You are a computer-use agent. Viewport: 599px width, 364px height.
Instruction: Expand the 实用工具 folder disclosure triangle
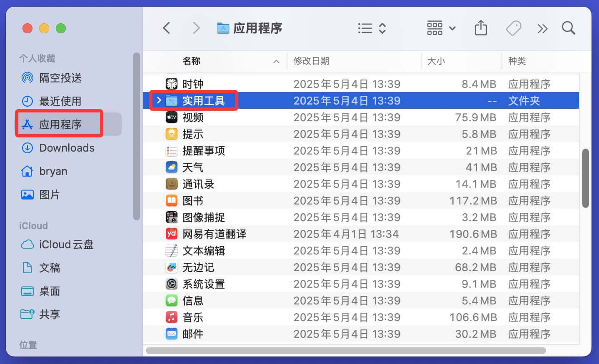coord(158,100)
